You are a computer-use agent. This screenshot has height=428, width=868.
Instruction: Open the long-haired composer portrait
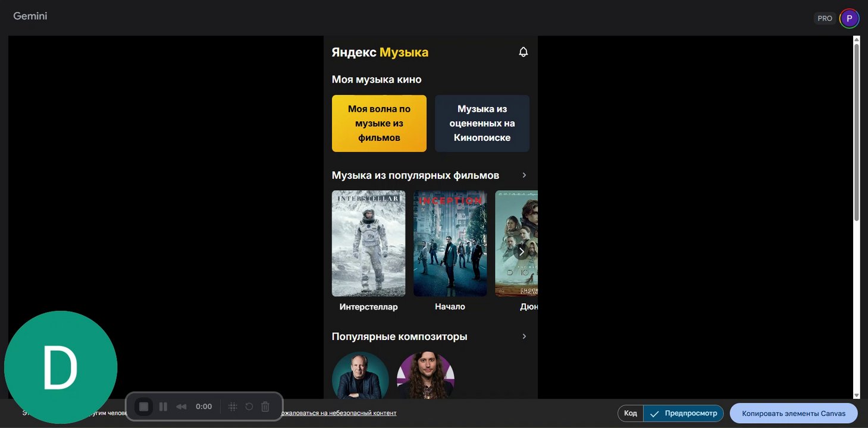click(x=425, y=376)
